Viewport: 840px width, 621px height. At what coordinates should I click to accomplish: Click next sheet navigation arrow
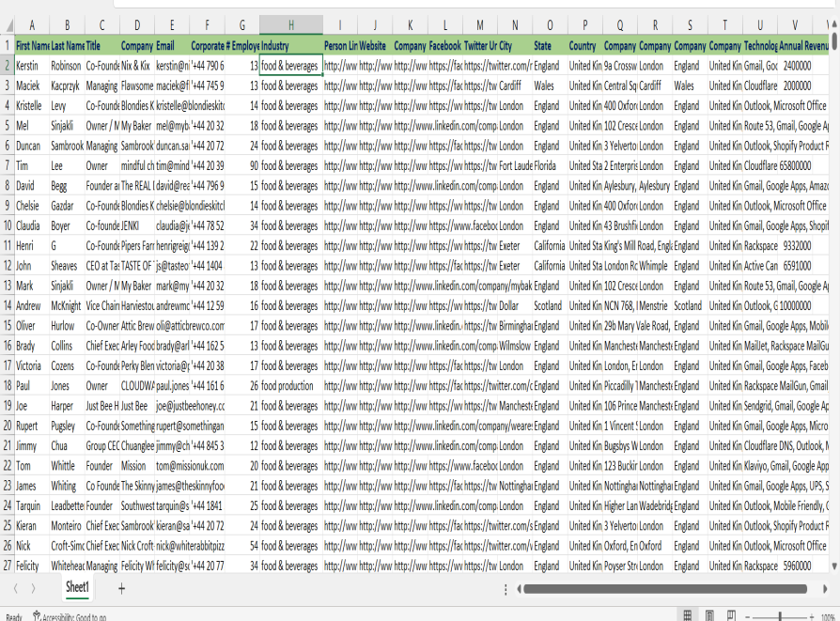click(x=33, y=588)
